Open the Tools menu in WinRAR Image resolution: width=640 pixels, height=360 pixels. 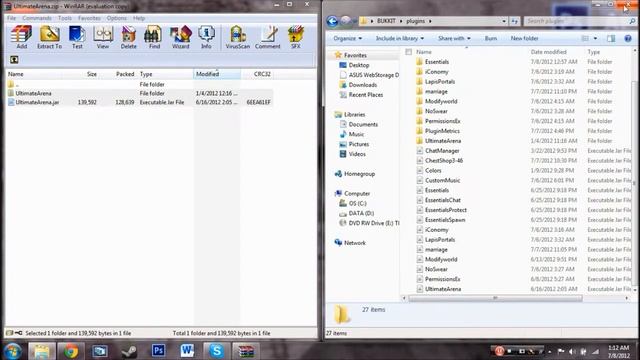[x=64, y=18]
